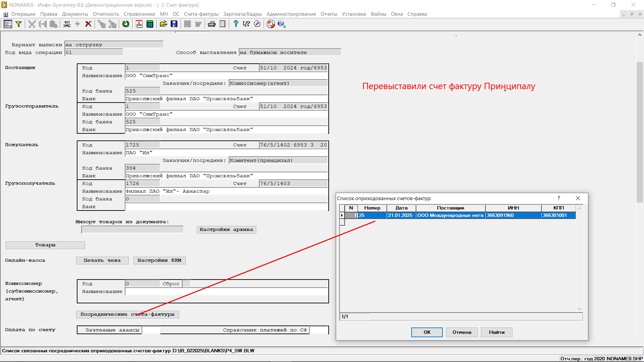This screenshot has height=362, width=644.
Task: Click the ИНН cell 3663091960
Action: (513, 215)
